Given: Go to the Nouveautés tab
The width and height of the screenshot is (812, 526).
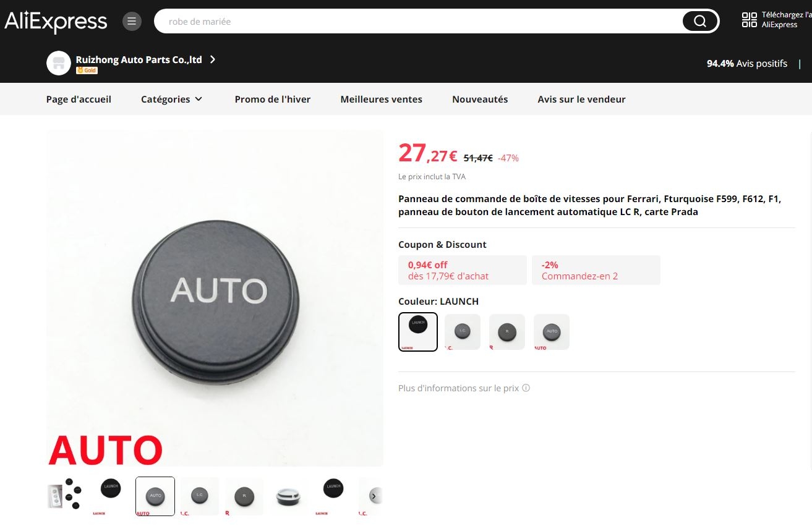Looking at the screenshot, I should (x=480, y=99).
